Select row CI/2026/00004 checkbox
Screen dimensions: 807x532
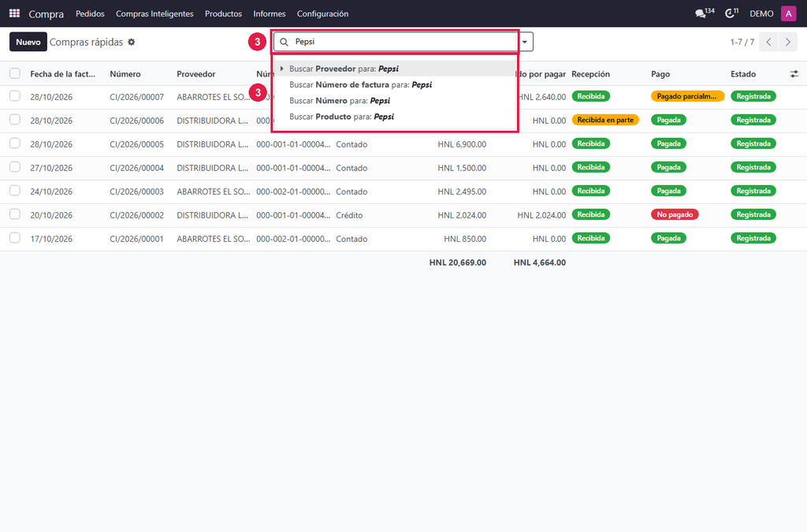[x=15, y=167]
